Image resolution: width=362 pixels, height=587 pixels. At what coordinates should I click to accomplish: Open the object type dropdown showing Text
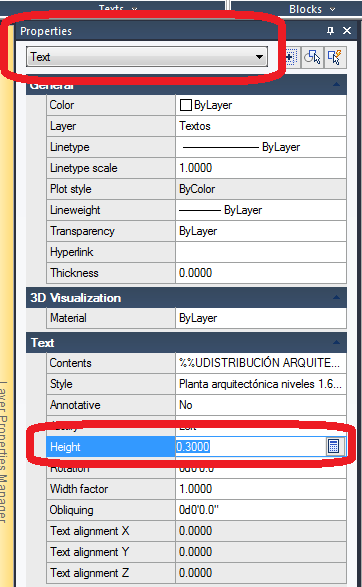(x=147, y=57)
